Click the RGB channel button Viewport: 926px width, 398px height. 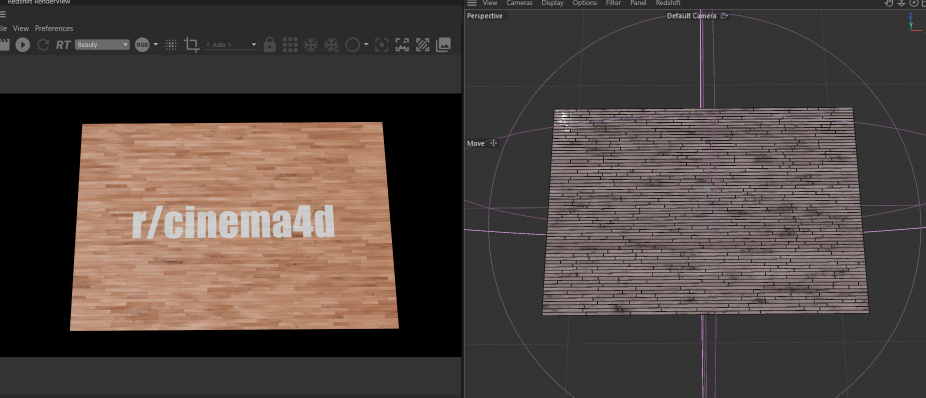click(x=142, y=45)
